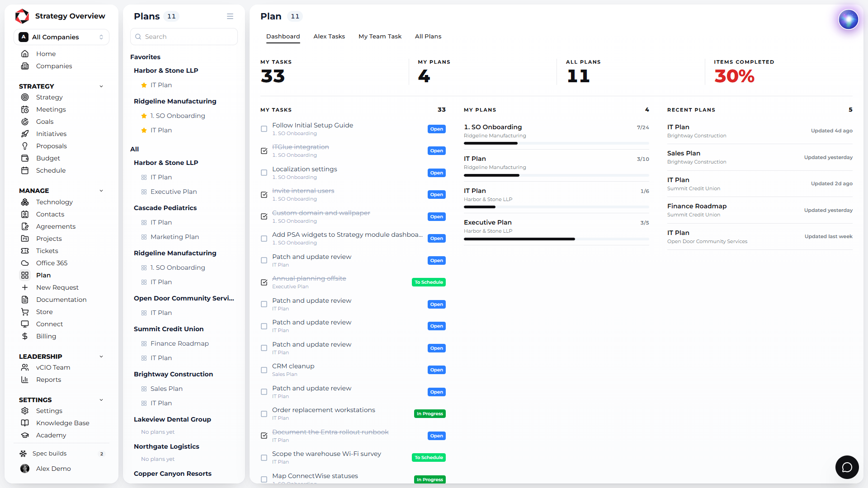Collapse the MANAGE sidebar section

(x=101, y=191)
